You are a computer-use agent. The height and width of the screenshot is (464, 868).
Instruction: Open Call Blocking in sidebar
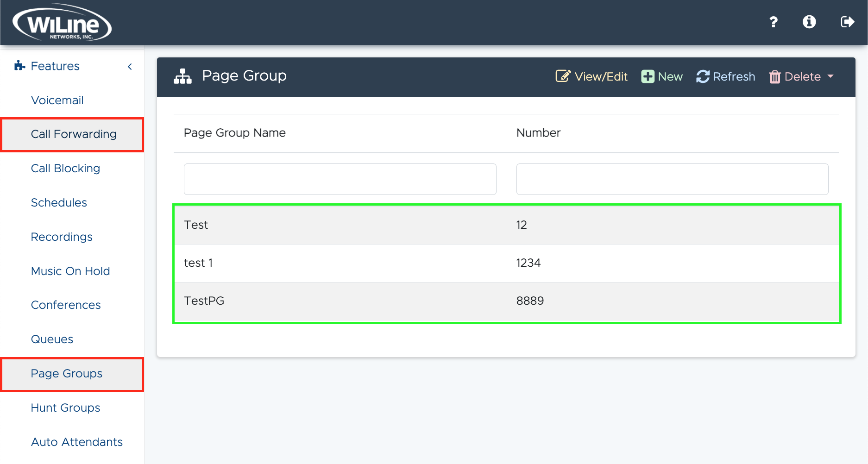(x=65, y=169)
